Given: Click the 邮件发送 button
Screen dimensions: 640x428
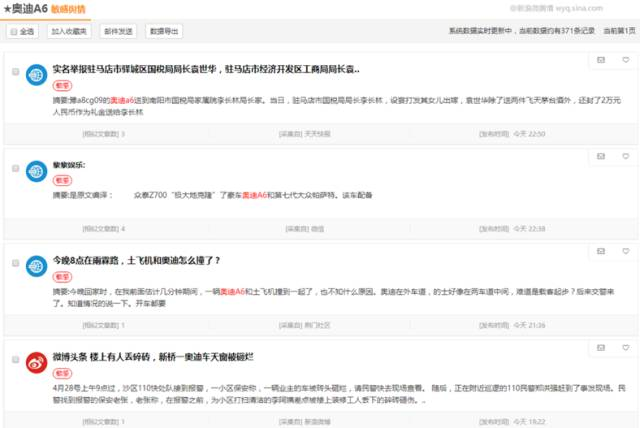Looking at the screenshot, I should coord(118,31).
